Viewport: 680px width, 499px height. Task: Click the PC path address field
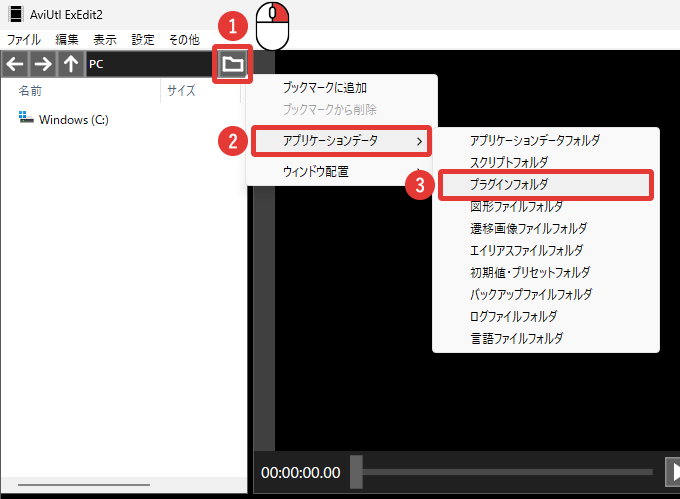point(150,64)
